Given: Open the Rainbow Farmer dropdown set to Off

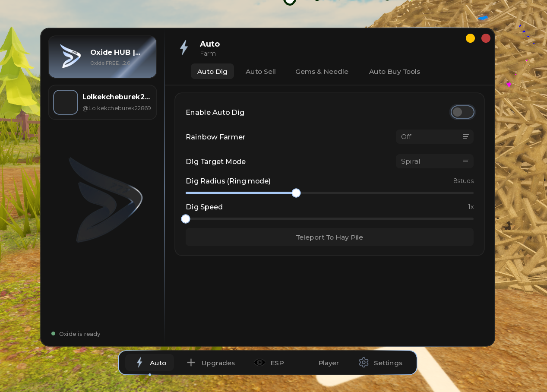Looking at the screenshot, I should coord(435,137).
